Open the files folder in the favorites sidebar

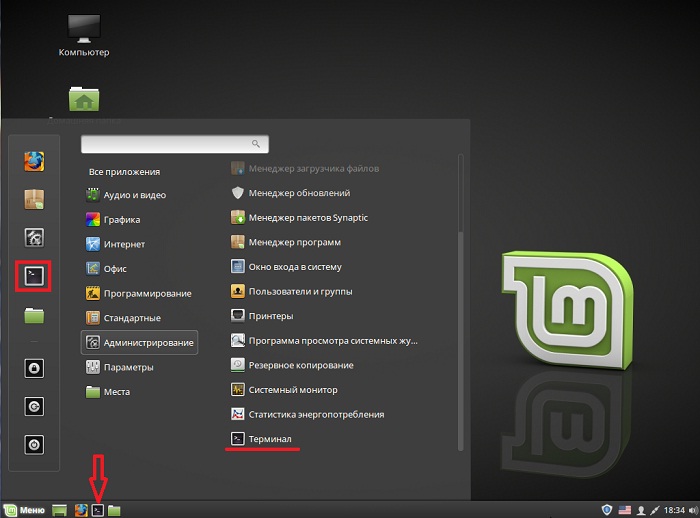[34, 315]
